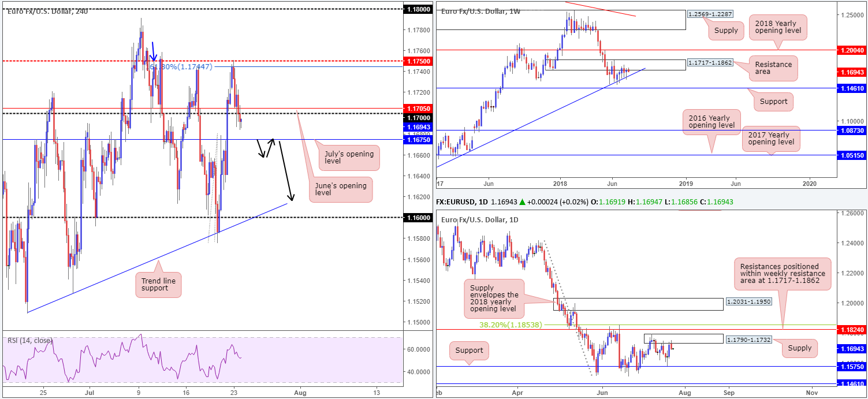Click the 'FX:EURUSD, 1D' symbol header
868x399 pixels.
tap(462, 203)
